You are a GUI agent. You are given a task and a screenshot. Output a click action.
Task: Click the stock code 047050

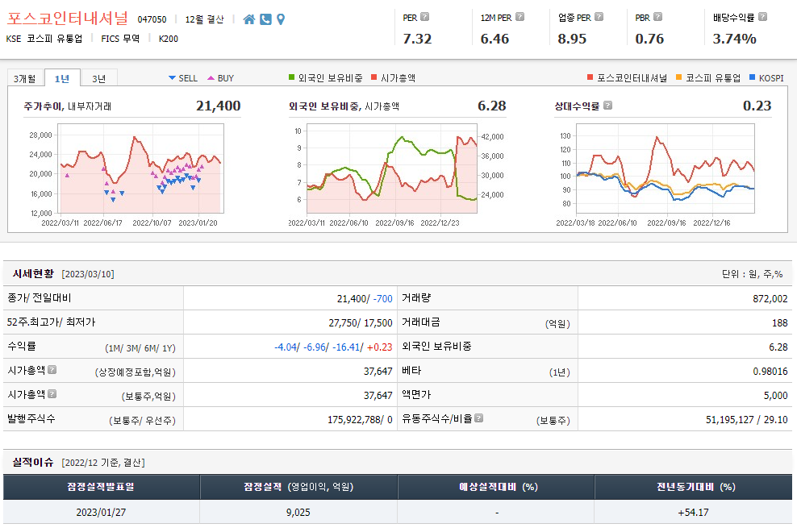(x=152, y=19)
